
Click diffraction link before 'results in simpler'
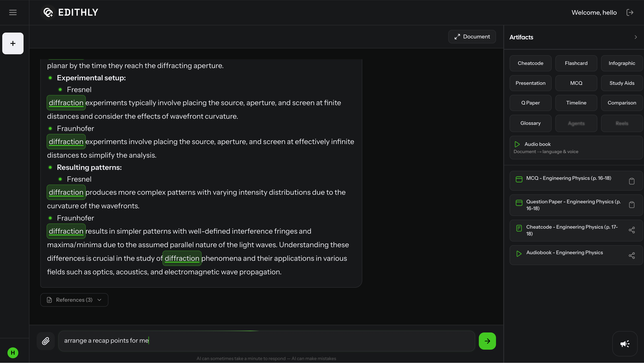[x=66, y=231]
